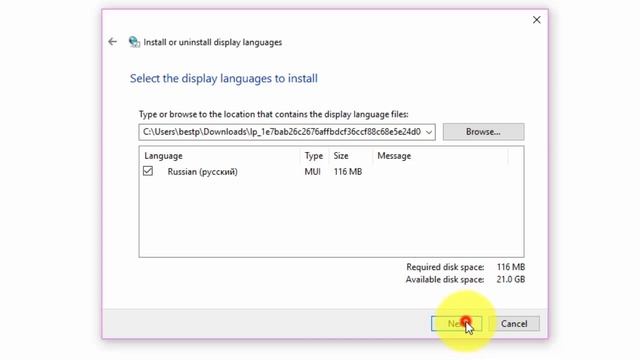Viewport: 640px width, 360px height.
Task: Sort by the Language column header
Action: (x=163, y=156)
